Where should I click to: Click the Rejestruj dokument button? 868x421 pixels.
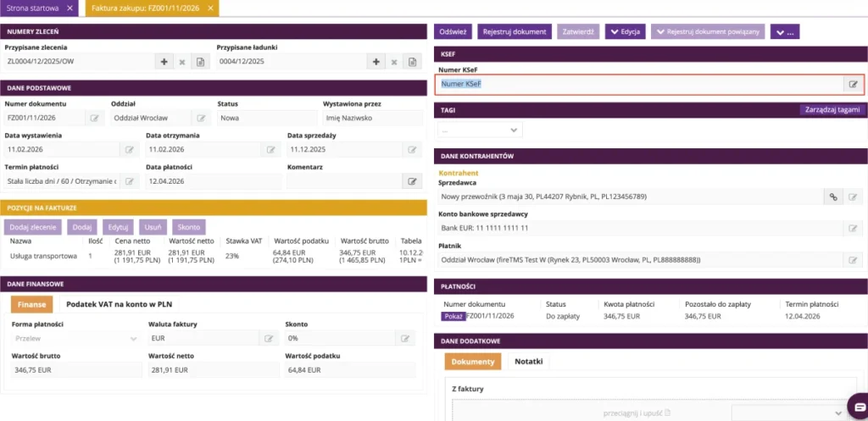point(515,32)
